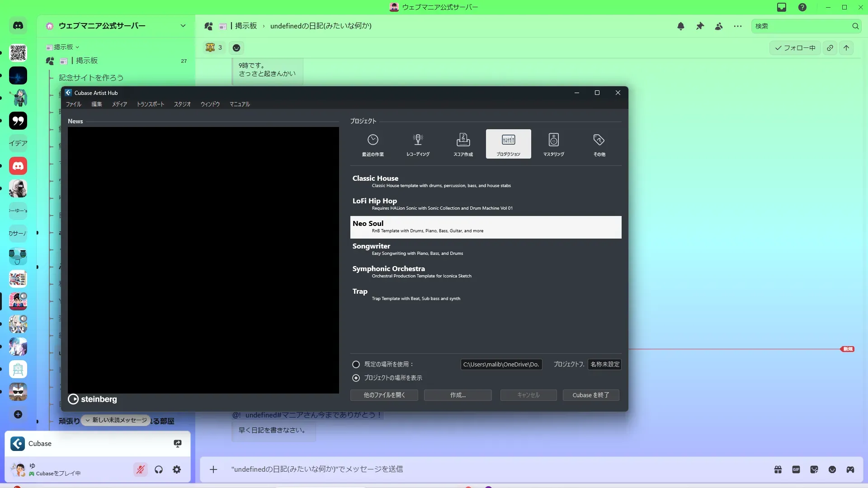This screenshot has width=868, height=488.
Task: Select the 既定の場所を使用 radio button
Action: click(356, 364)
